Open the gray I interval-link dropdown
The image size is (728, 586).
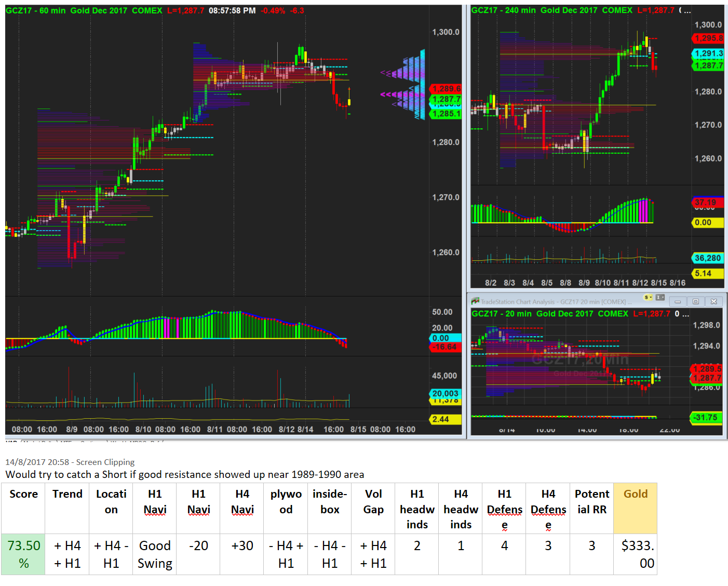660,298
